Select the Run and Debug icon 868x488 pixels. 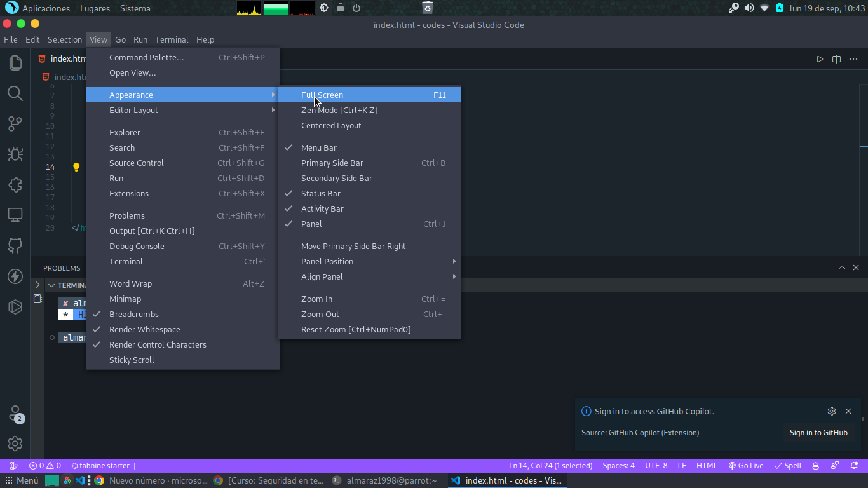15,154
